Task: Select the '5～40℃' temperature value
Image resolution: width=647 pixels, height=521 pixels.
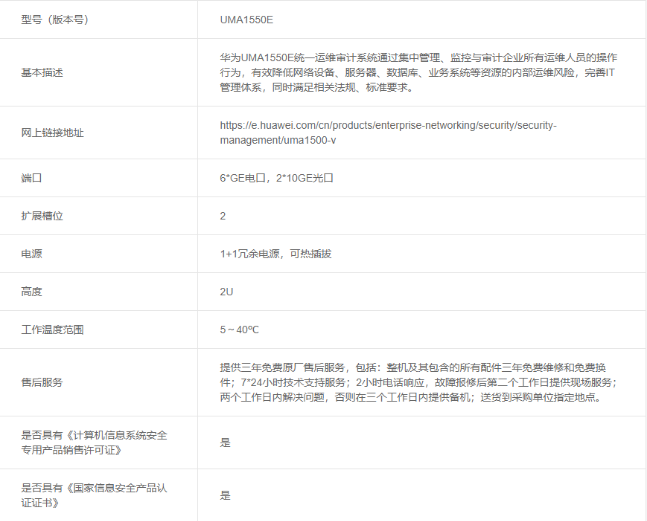Action: 239,330
